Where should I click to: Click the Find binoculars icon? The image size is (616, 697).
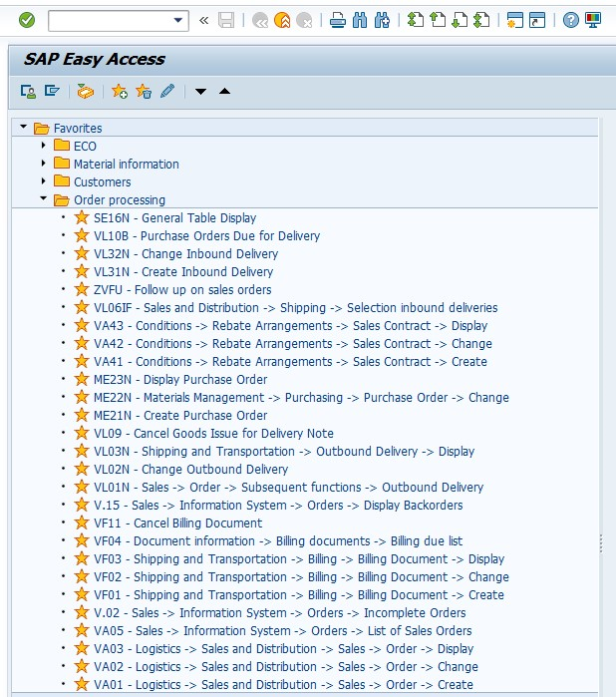(360, 21)
